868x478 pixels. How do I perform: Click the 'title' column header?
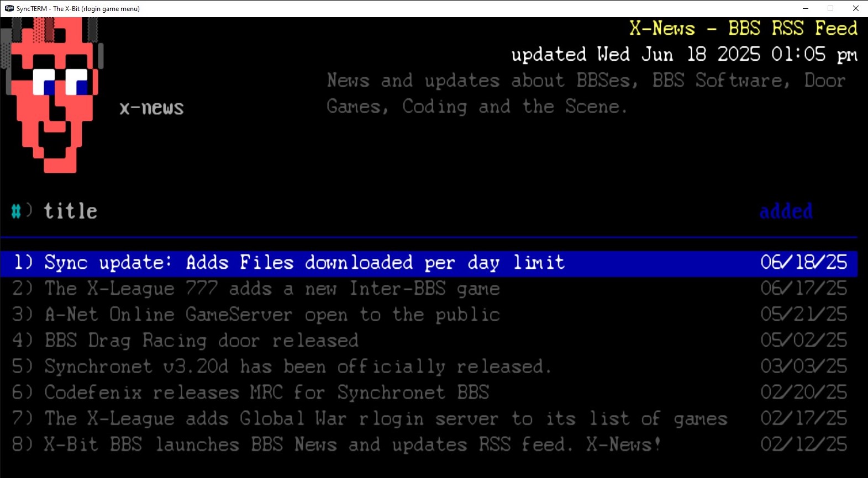point(70,211)
